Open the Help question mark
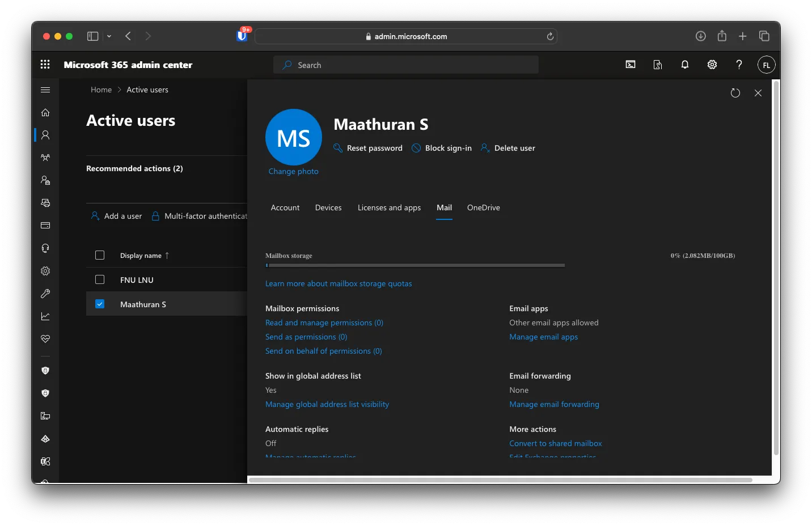 pyautogui.click(x=739, y=65)
